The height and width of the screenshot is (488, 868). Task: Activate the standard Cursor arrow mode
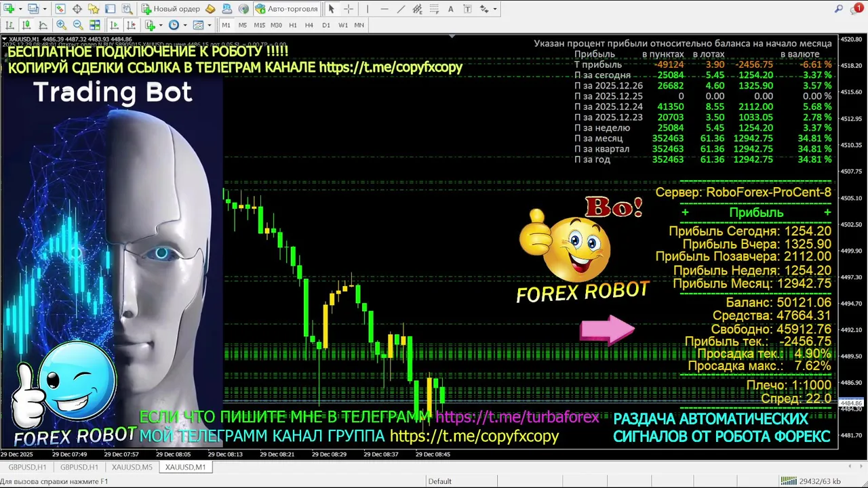tap(331, 9)
